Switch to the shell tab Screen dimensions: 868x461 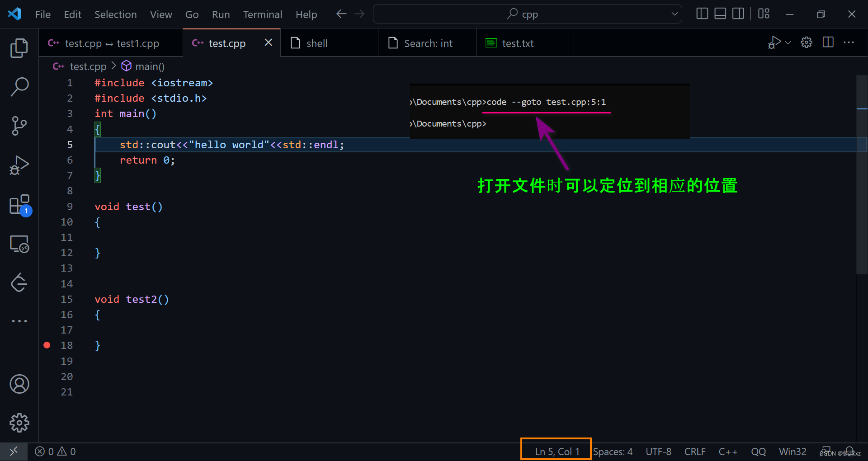[329, 43]
